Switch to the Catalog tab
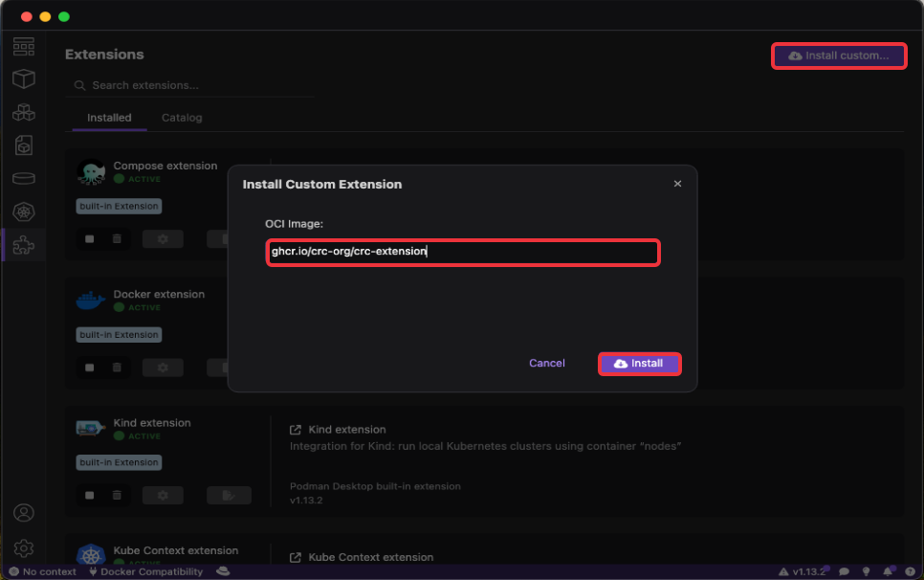924x580 pixels. (x=182, y=118)
